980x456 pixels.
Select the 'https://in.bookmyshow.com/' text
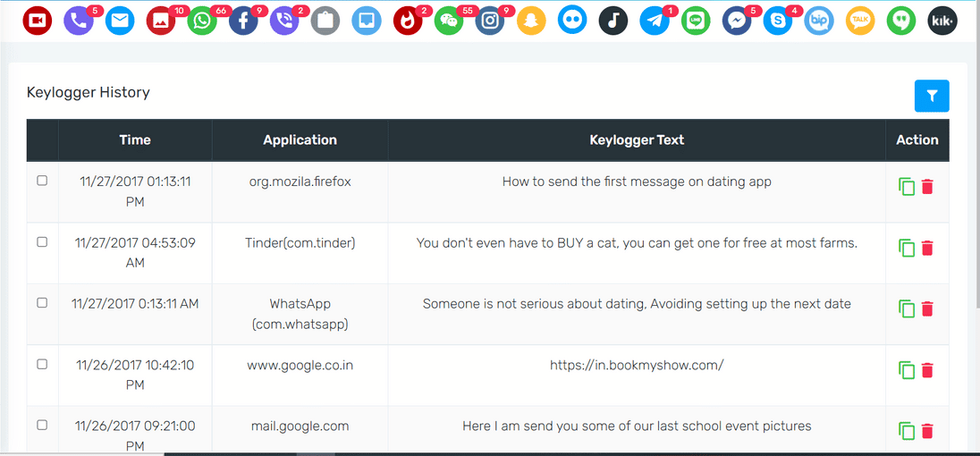coord(637,365)
